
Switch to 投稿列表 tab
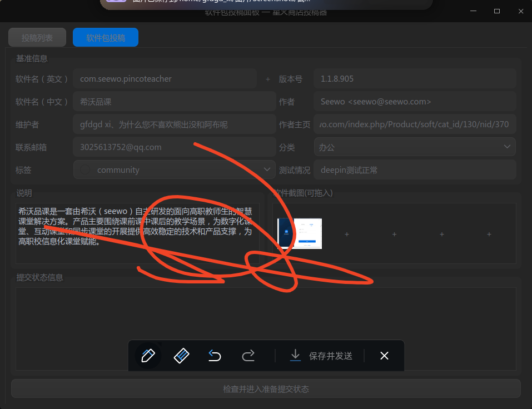point(37,38)
